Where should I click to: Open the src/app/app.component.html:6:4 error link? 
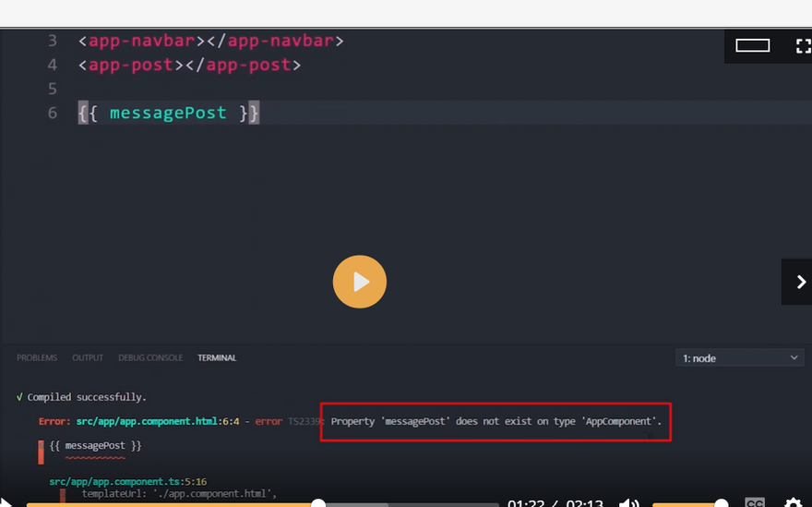(x=160, y=421)
